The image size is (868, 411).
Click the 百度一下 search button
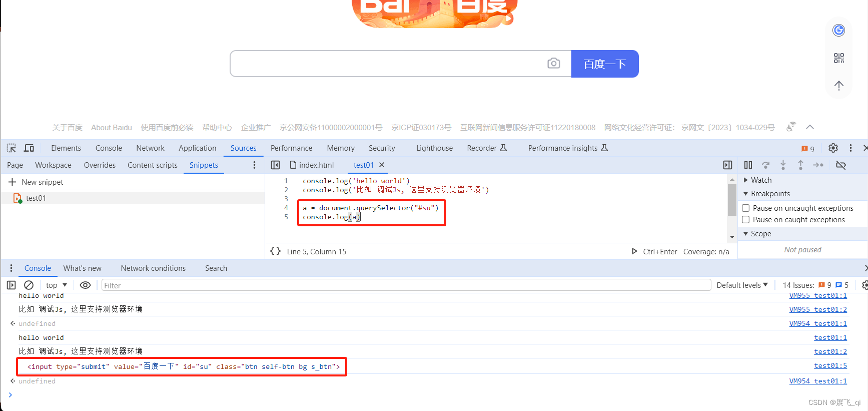605,64
